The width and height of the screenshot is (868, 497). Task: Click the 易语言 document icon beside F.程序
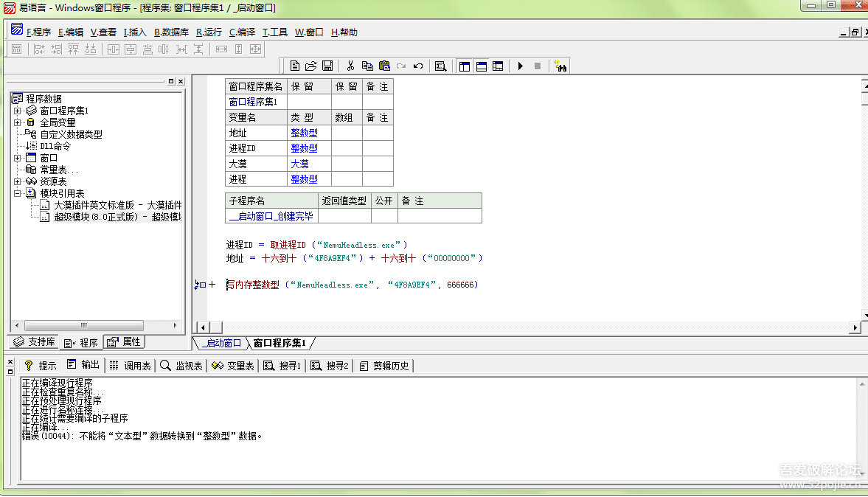pyautogui.click(x=17, y=29)
